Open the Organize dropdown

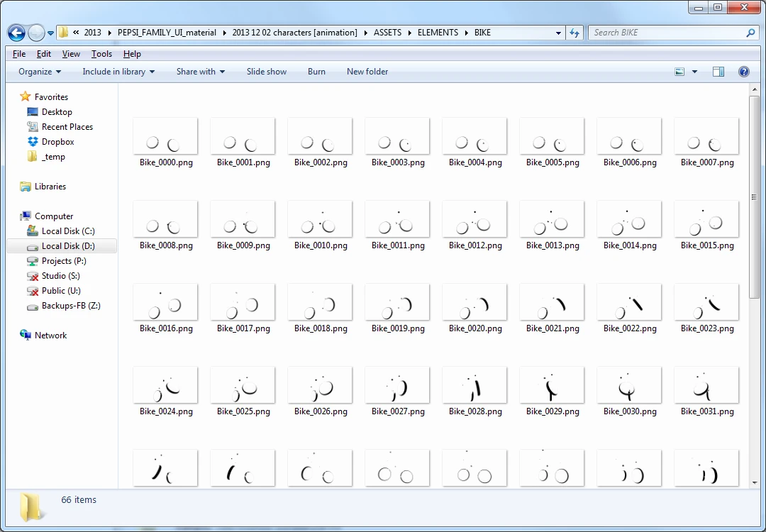tap(40, 72)
